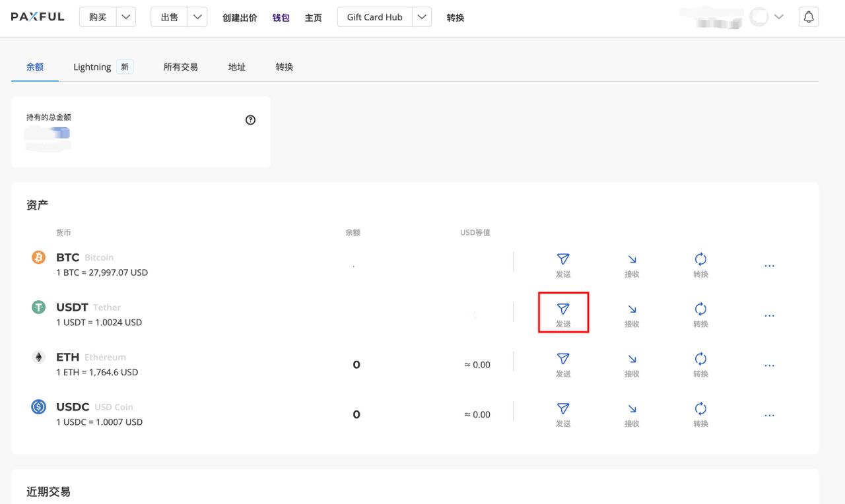
Task: Click the 持有的总金额 label
Action: pyautogui.click(x=49, y=117)
